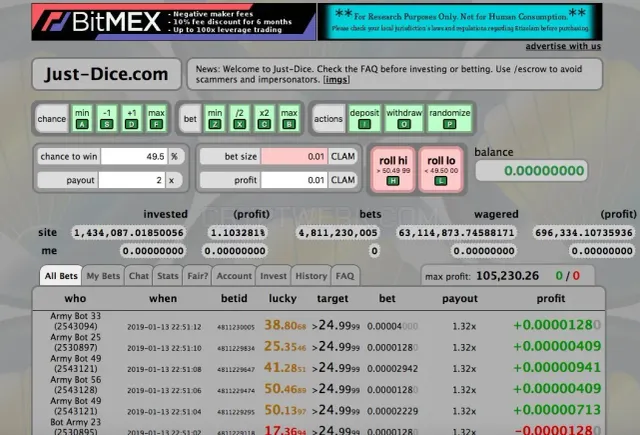
Task: Click the lucky column header
Action: coord(282,299)
